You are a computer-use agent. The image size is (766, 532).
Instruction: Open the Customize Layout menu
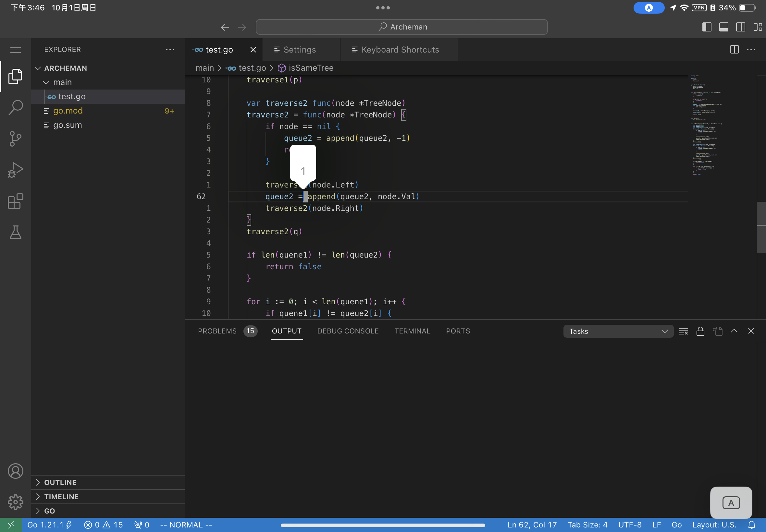[758, 27]
